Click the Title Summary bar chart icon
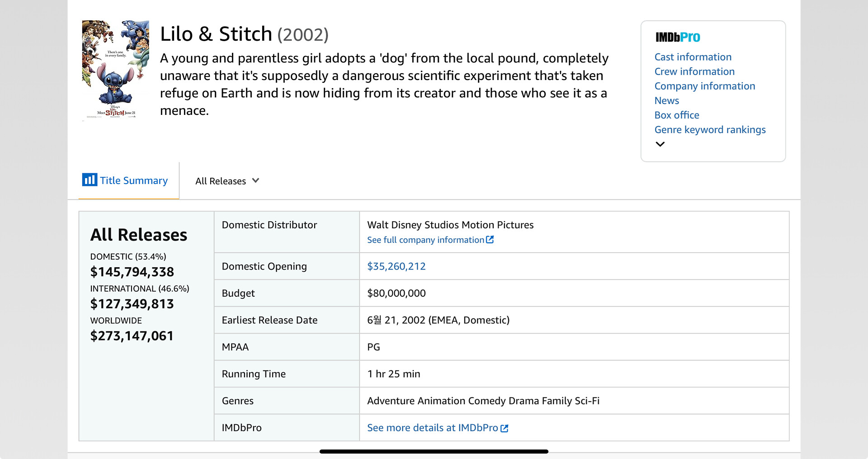 coord(89,180)
